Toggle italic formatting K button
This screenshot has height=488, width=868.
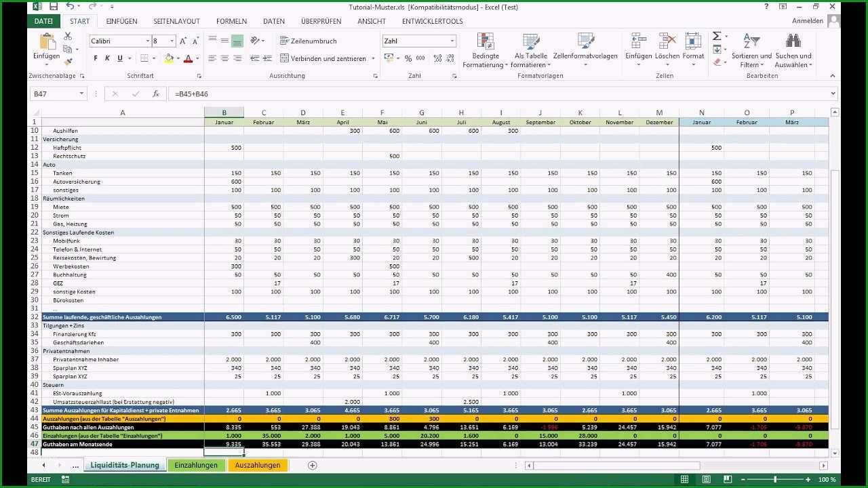(108, 58)
